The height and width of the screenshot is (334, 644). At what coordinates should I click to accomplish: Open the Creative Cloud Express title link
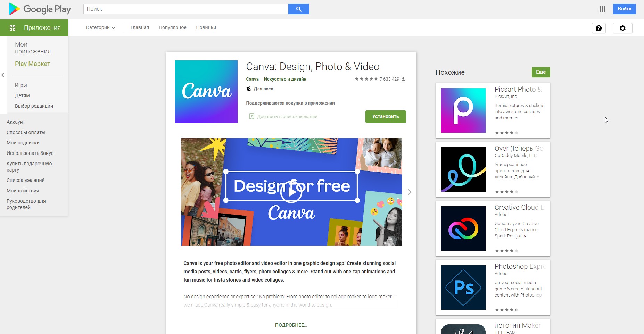(520, 207)
